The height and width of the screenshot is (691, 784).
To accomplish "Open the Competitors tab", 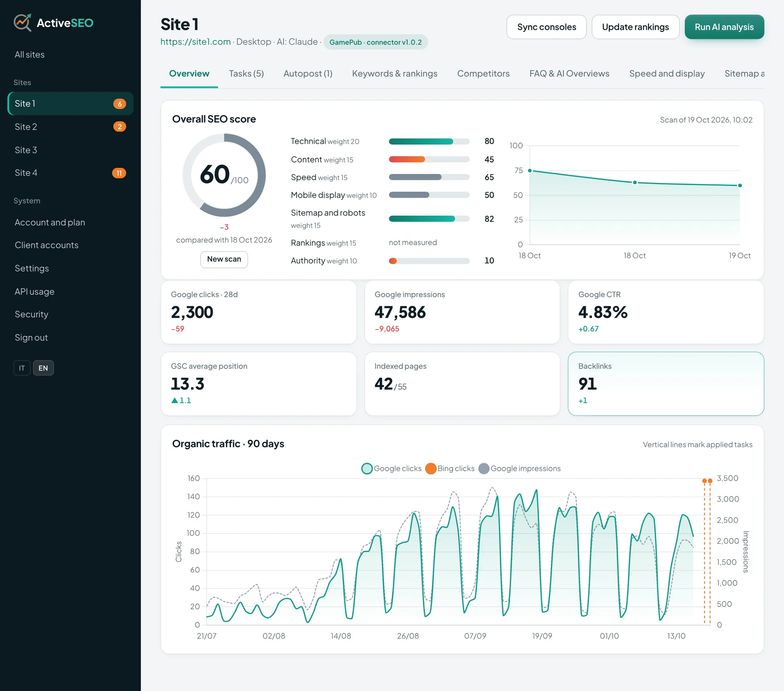I will point(483,74).
